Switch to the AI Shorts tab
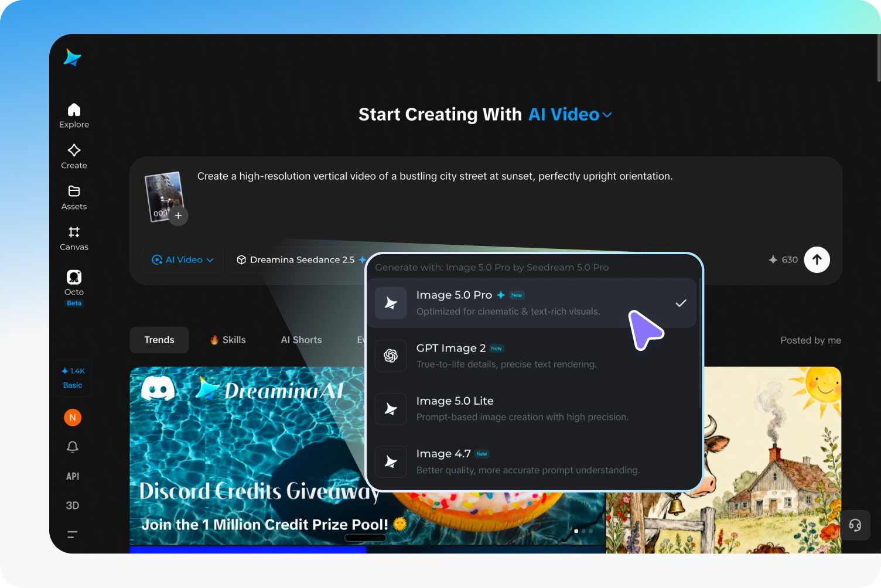This screenshot has height=588, width=881. click(301, 340)
